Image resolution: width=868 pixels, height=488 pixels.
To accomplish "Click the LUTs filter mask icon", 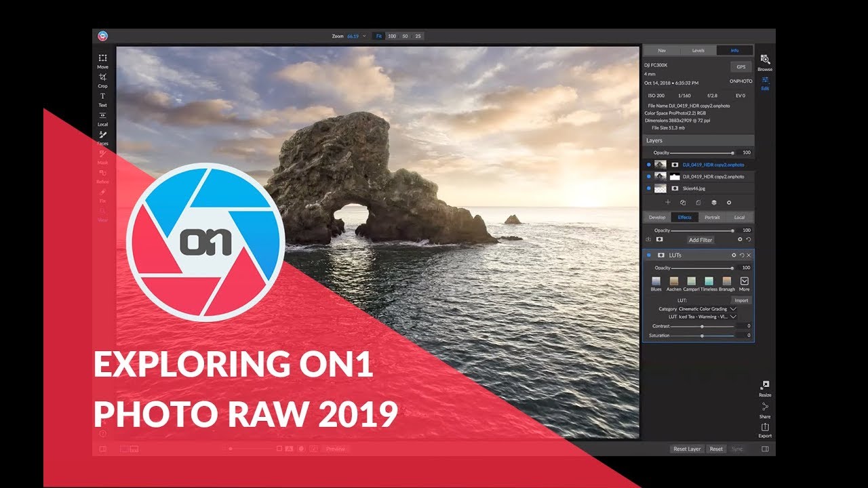I will click(660, 256).
